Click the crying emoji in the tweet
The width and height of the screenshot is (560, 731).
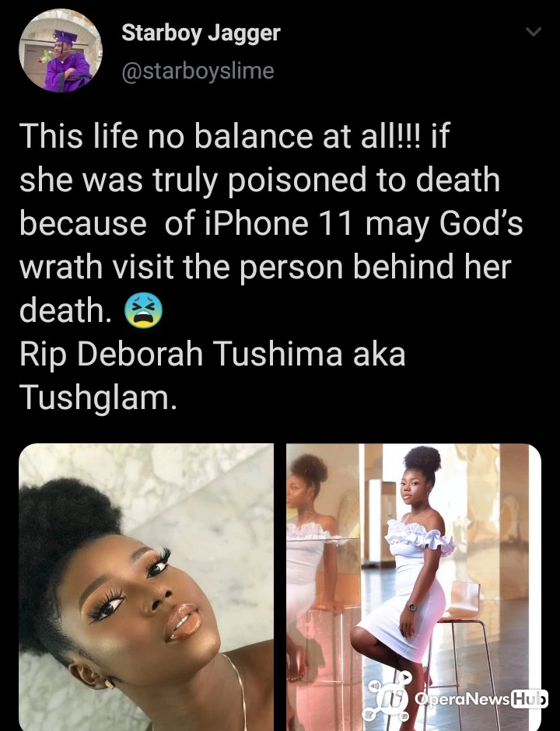(x=143, y=310)
